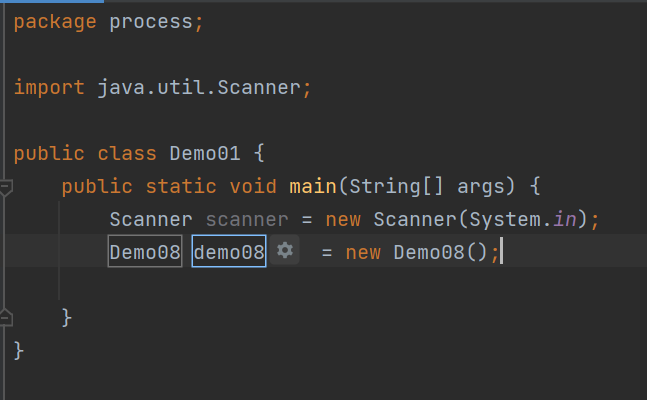The width and height of the screenshot is (647, 400).
Task: Click the demo08 variable name edit box
Action: (x=229, y=252)
